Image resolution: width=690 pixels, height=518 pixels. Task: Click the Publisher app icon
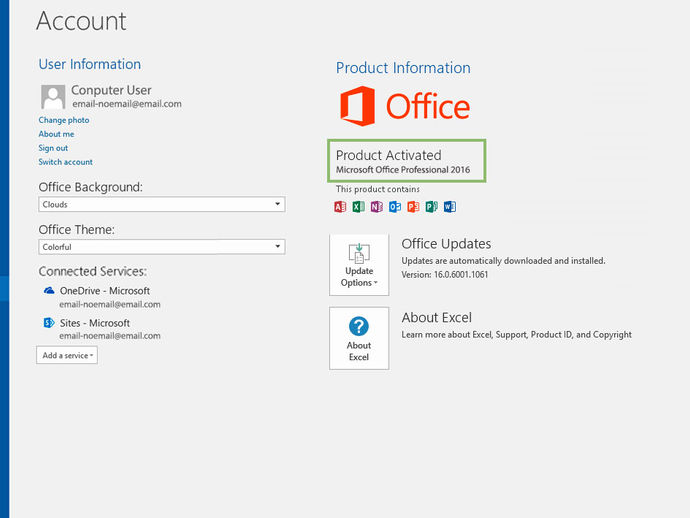[431, 206]
